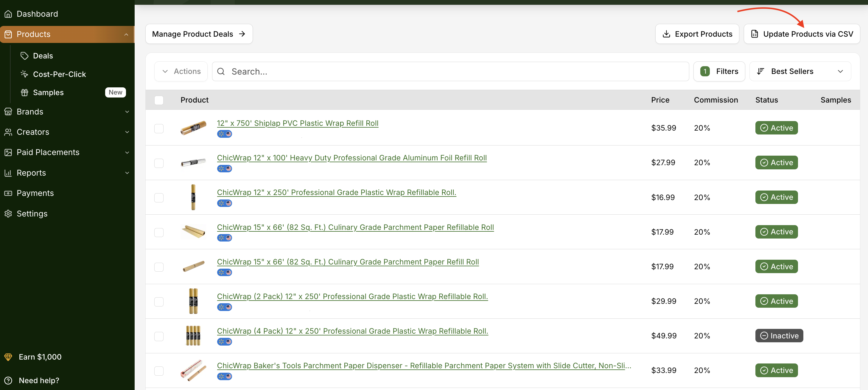
Task: Click the arrow icon on Manage Product Deals
Action: [242, 34]
